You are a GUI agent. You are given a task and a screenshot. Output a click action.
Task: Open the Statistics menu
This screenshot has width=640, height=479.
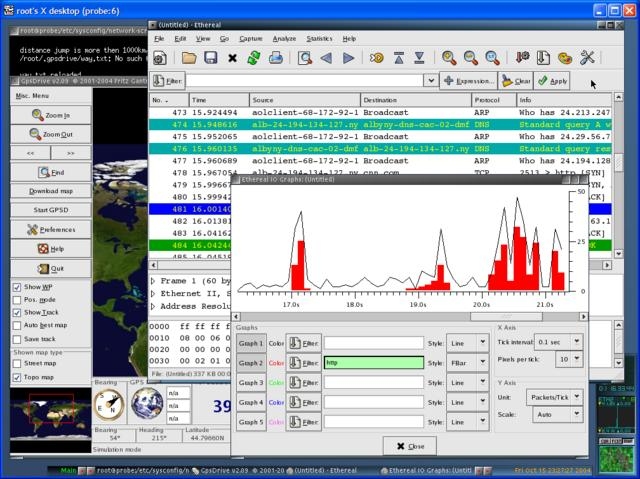coord(319,38)
